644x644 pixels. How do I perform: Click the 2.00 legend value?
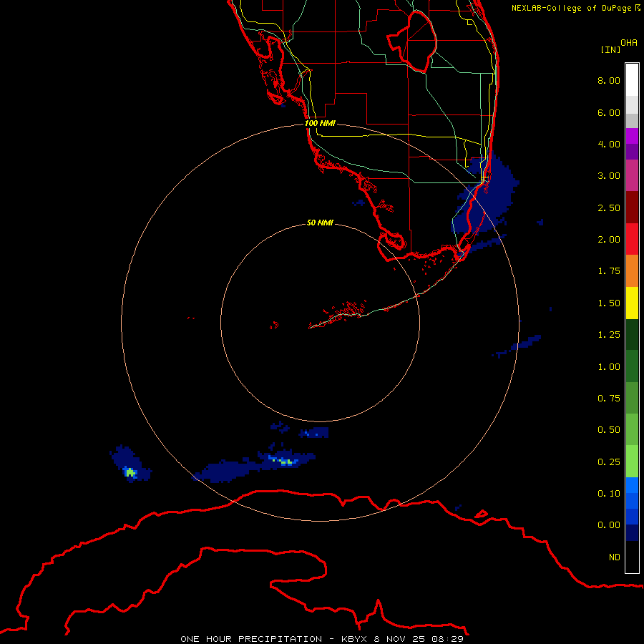tap(609, 240)
